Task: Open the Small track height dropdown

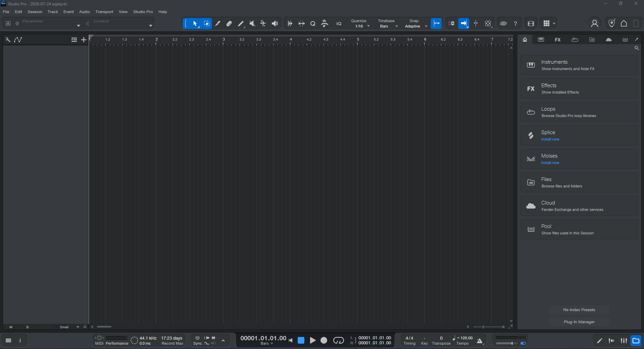Action: (69, 327)
